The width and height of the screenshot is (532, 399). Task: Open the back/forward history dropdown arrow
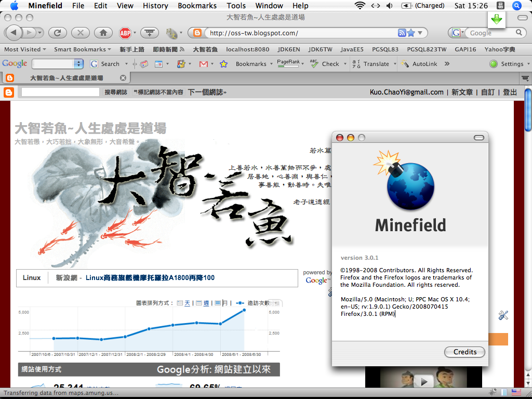[41, 33]
